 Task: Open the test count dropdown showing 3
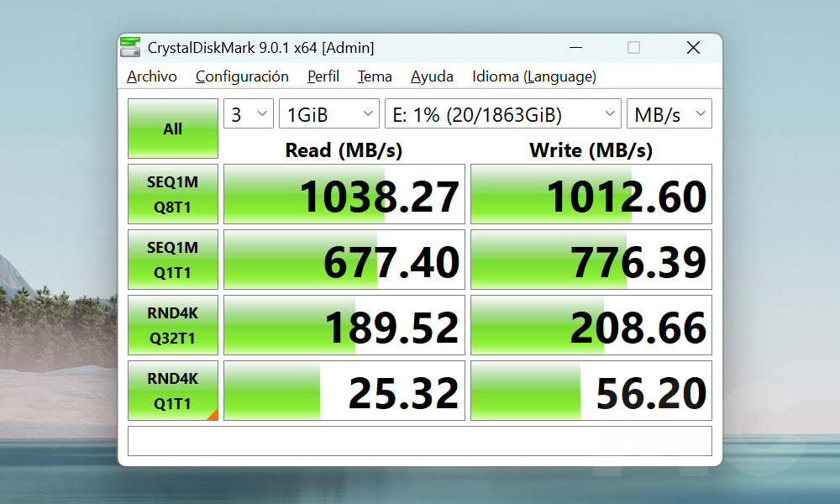(249, 114)
